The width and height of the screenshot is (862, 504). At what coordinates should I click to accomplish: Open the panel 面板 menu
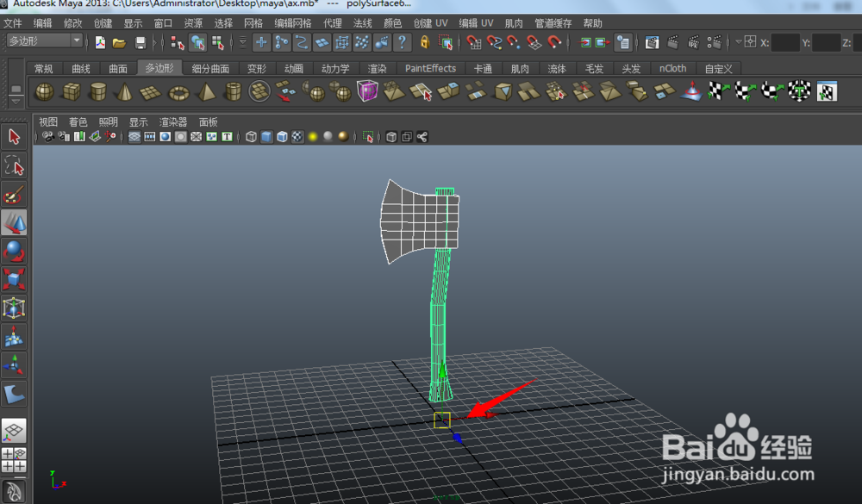pos(209,122)
